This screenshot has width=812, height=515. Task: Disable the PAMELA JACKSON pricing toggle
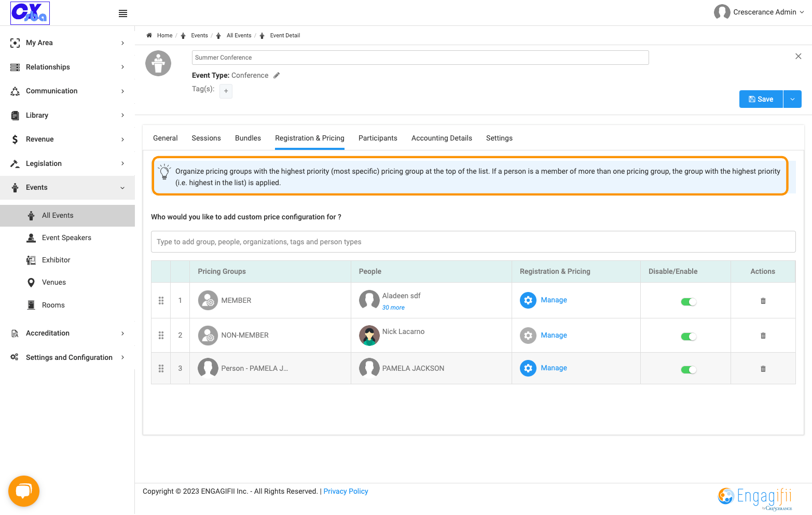point(689,370)
